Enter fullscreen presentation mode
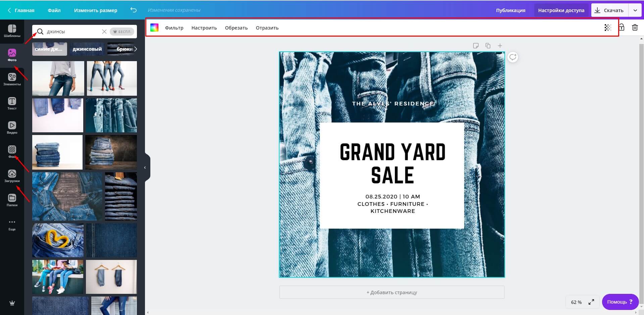Screen dimensions: 644x315 (591, 302)
